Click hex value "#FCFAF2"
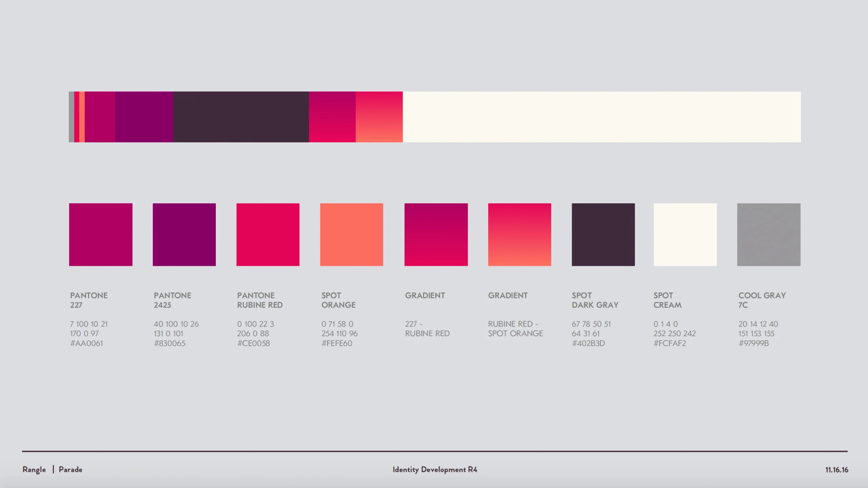Viewport: 868px width, 488px height. [670, 343]
